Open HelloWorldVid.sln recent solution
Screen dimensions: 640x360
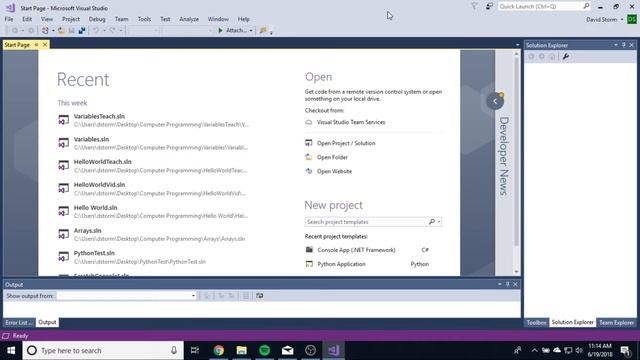pos(153,189)
